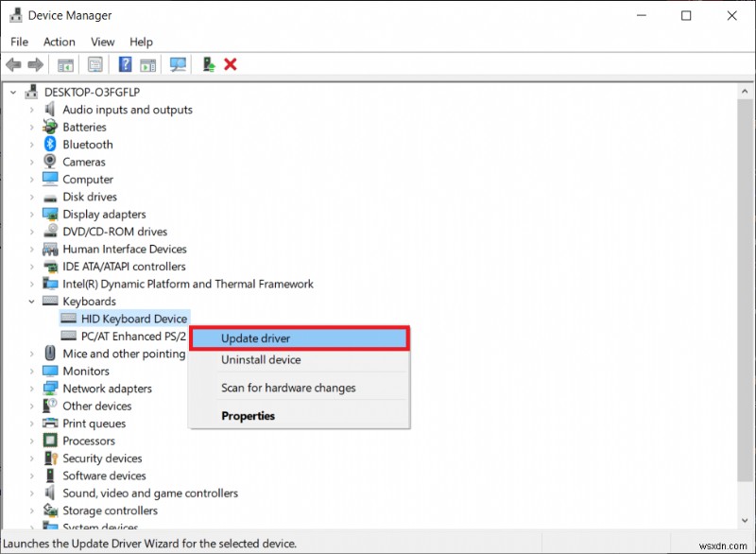Select Sound, video and game controllers label
756x554 pixels.
(150, 493)
